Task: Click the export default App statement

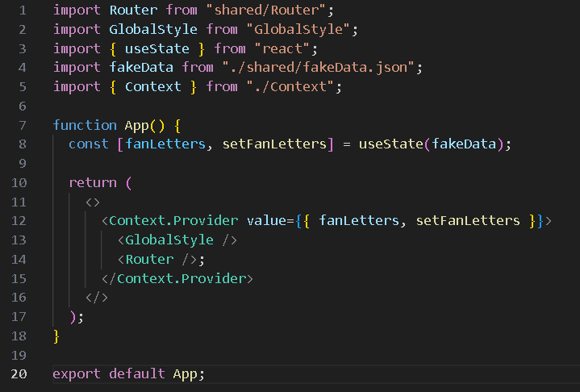Action: [129, 374]
